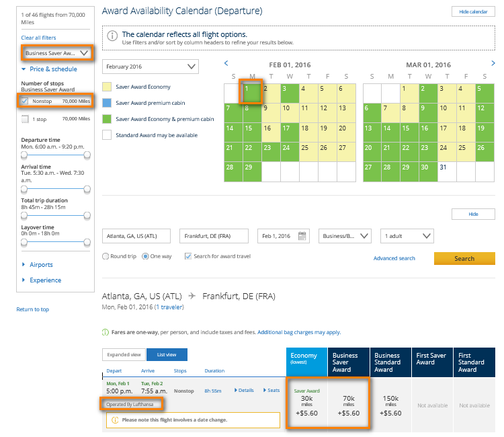Screen dimensions: 504x437
Task: Switch to Expanded view tab
Action: (123, 354)
